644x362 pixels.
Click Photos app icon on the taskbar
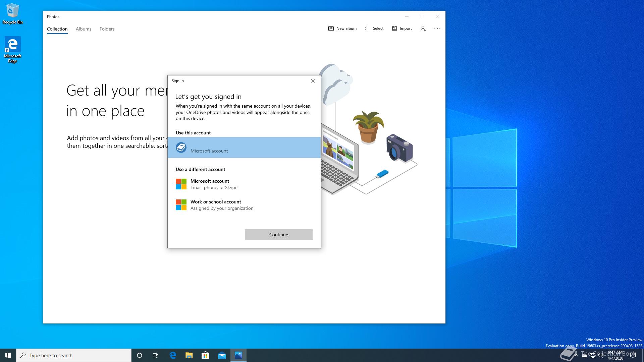tap(238, 355)
